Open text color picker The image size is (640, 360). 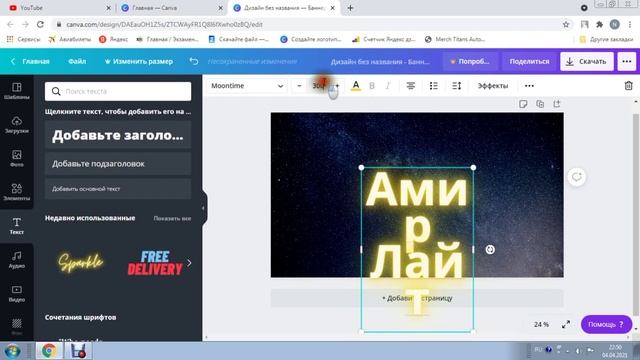tap(356, 86)
